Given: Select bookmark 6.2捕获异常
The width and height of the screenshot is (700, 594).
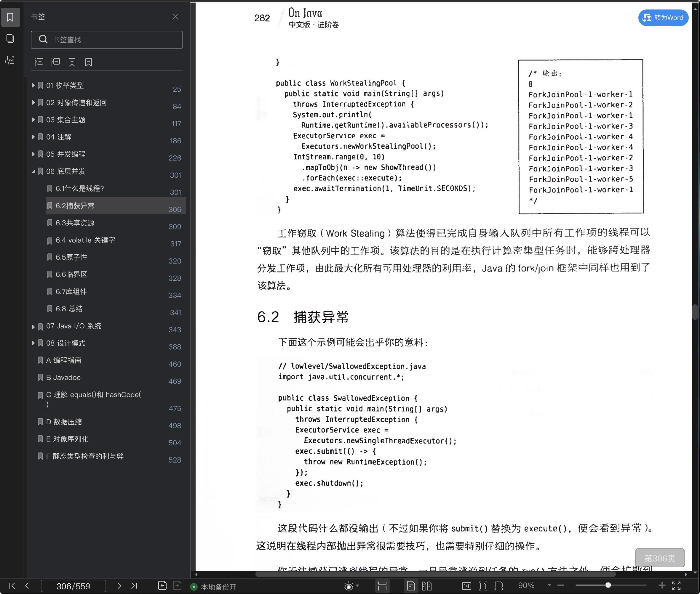Looking at the screenshot, I should pyautogui.click(x=116, y=206).
